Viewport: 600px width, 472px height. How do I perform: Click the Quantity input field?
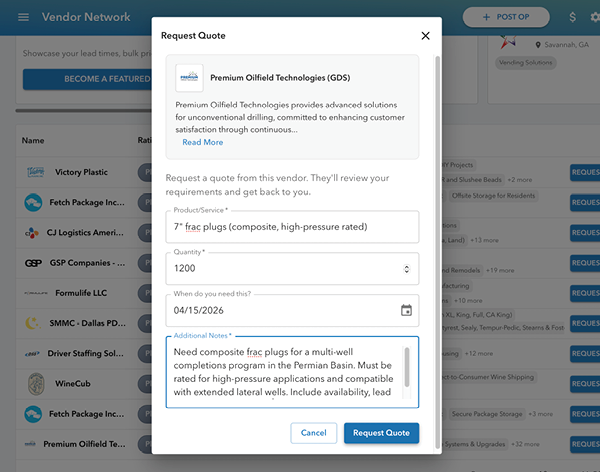coord(292,268)
